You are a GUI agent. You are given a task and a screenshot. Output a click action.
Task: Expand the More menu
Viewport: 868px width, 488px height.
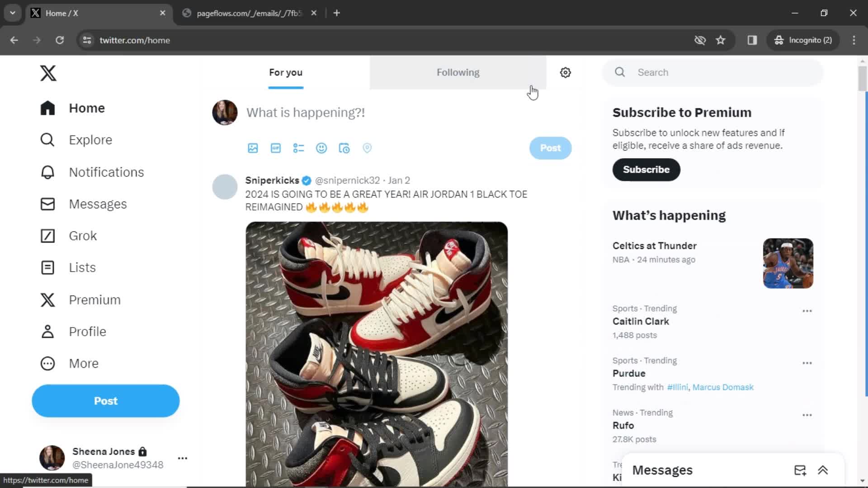69,364
